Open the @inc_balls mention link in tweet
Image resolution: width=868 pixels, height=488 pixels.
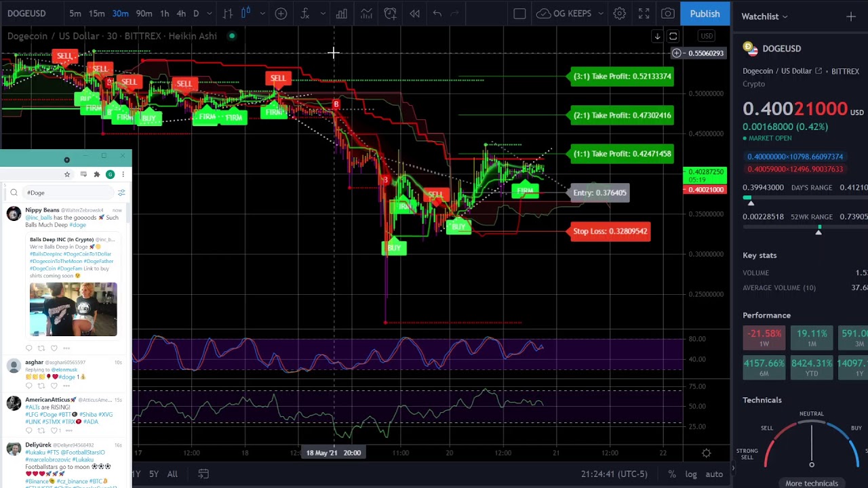tap(38, 218)
